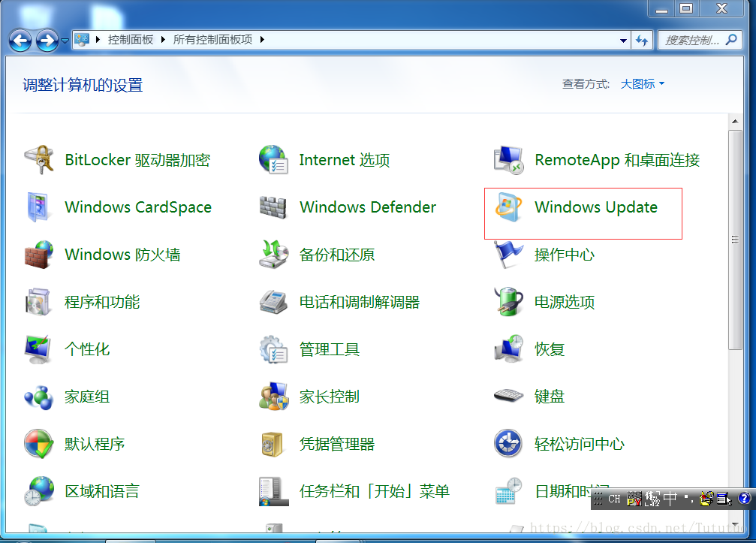This screenshot has width=756, height=543.
Task: Open recent pages dropdown beside Forward button
Action: click(65, 41)
